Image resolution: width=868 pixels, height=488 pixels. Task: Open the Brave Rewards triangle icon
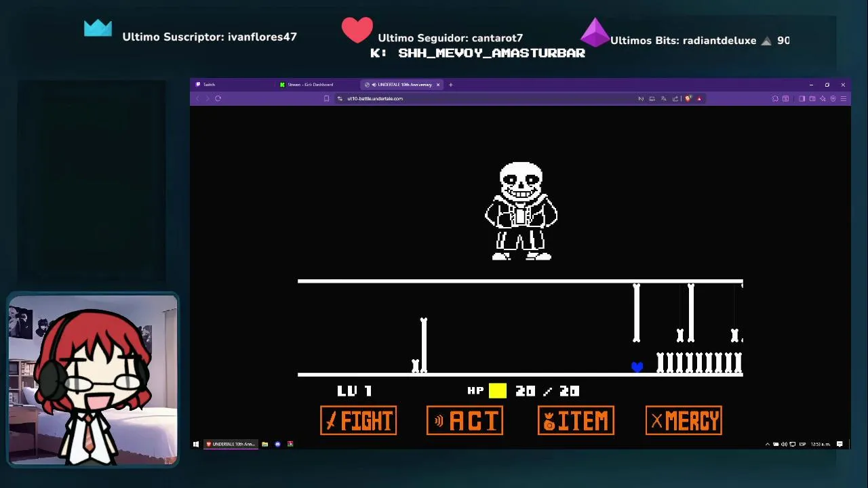tap(699, 98)
